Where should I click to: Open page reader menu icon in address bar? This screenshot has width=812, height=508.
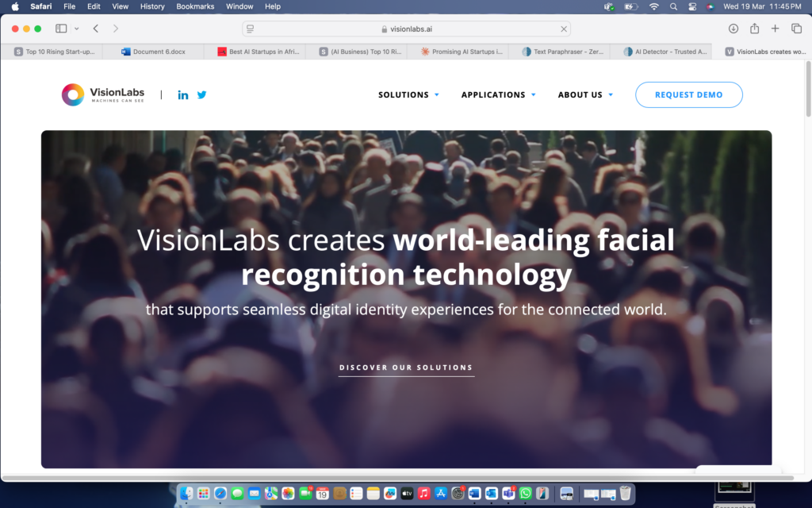250,29
